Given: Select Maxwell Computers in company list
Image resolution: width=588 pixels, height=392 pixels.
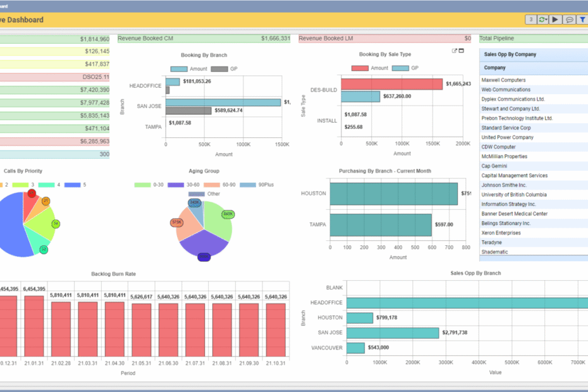Looking at the screenshot, I should (503, 80).
